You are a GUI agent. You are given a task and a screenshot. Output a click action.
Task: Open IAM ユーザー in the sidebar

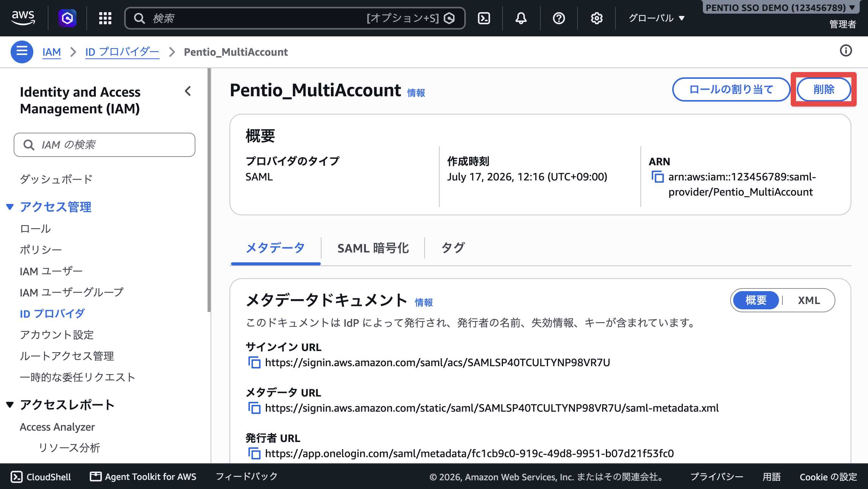click(x=51, y=271)
